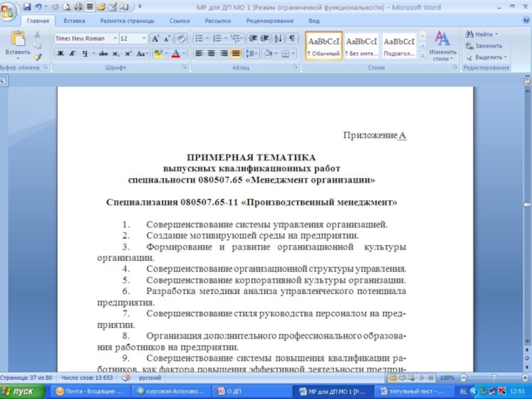
Task: Click the font color swatch
Action: (x=176, y=53)
